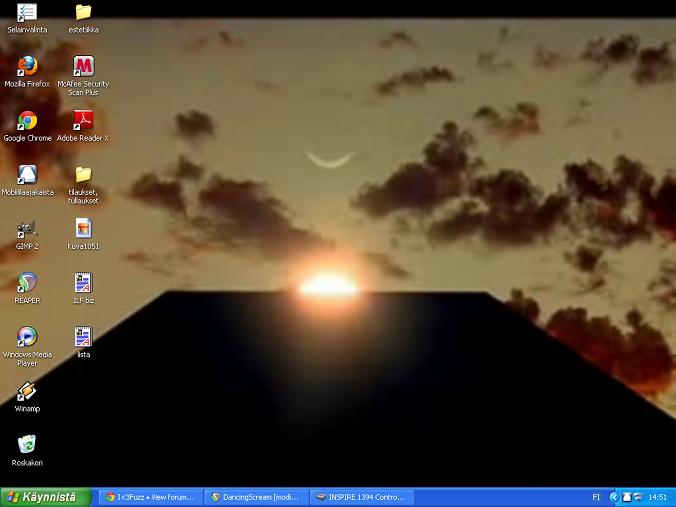Select the estetiikka folder
Screen dimensions: 676x507
tap(83, 13)
